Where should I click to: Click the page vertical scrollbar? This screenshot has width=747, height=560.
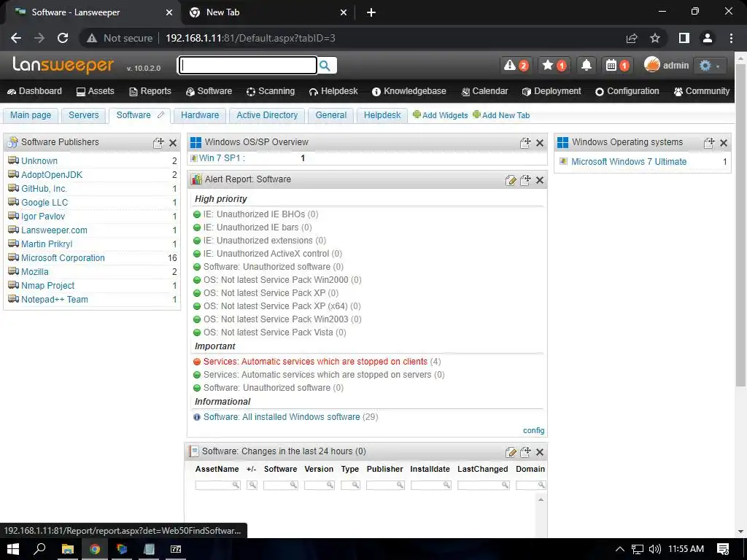pos(741,224)
